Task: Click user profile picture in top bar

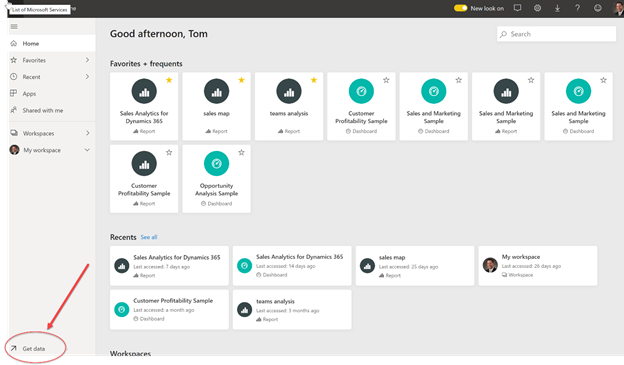Action: tap(618, 8)
